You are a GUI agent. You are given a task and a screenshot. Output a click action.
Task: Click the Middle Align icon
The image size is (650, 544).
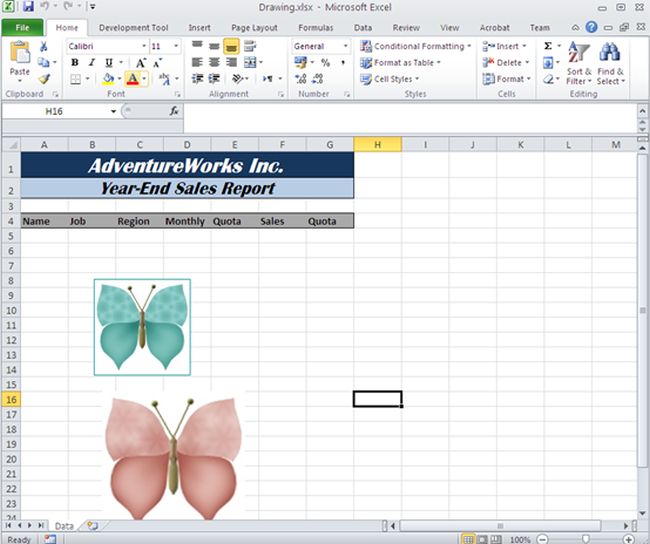214,46
